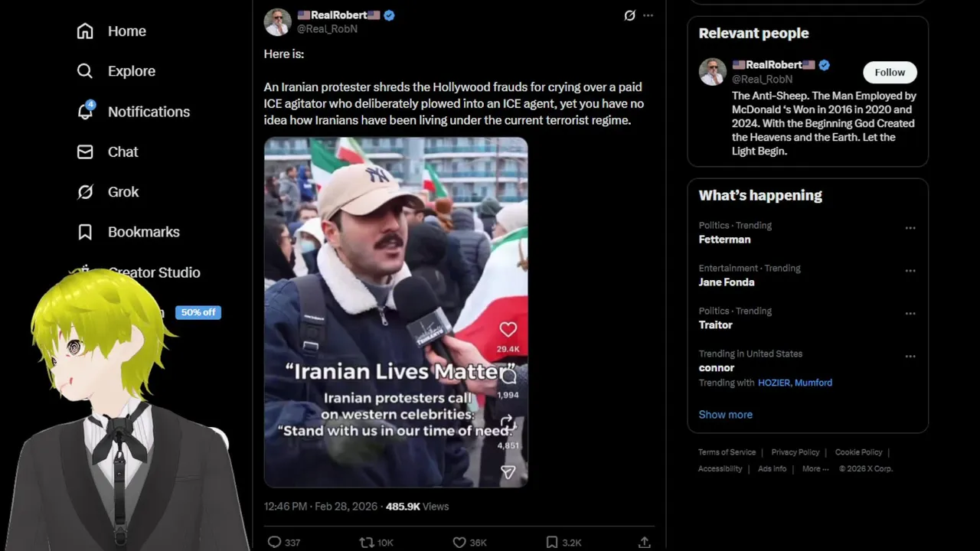Screen dimensions: 980x551
Task: Repost this tweet using the repost icon
Action: tap(367, 542)
